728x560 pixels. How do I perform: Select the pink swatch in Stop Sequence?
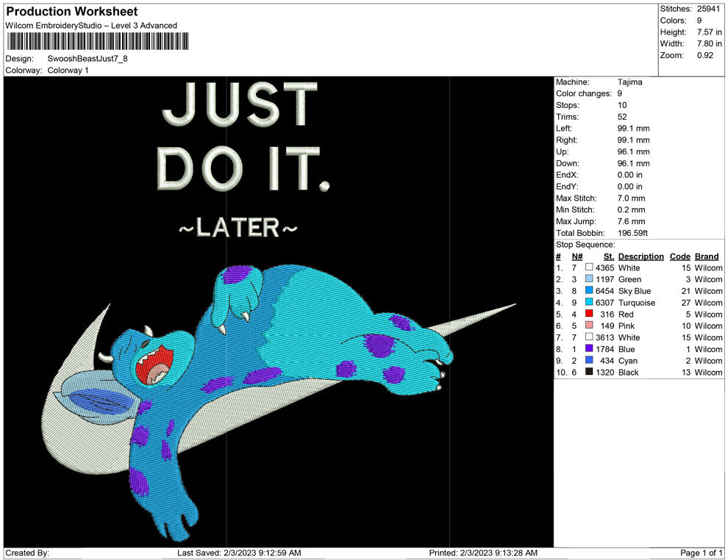pos(589,326)
